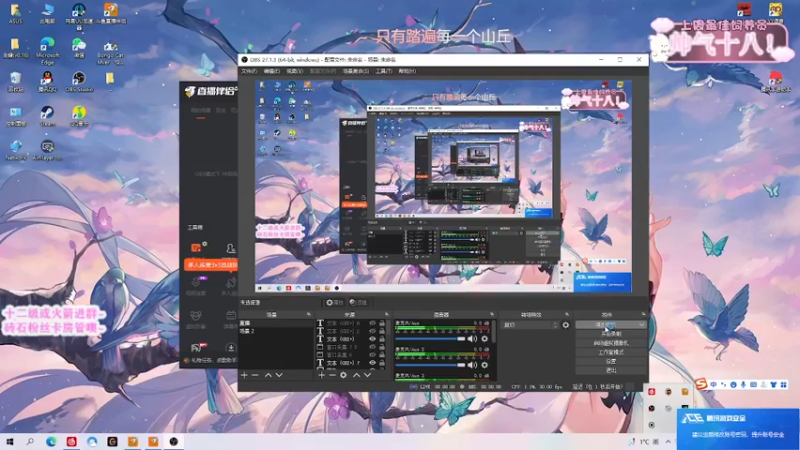This screenshot has width=800, height=450.
Task: Toggle visibility of the 文本 (GDI+) 6 source
Action: click(x=372, y=323)
